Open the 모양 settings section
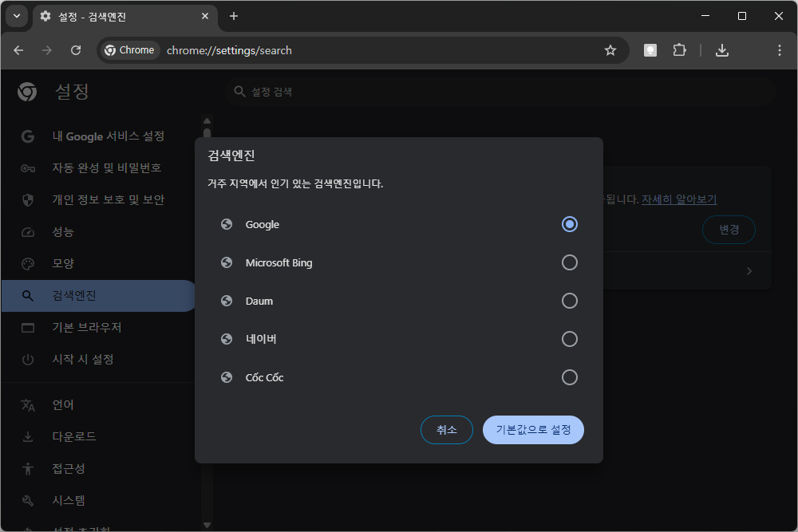This screenshot has width=798, height=532. tap(98, 263)
